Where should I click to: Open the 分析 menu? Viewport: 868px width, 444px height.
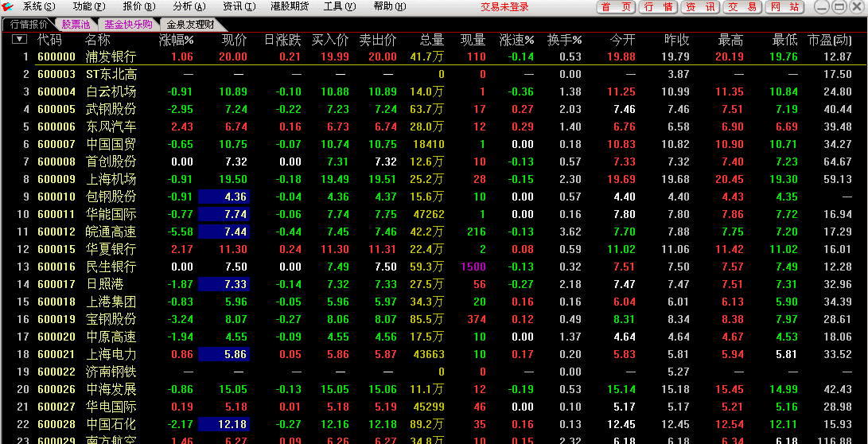pyautogui.click(x=189, y=6)
